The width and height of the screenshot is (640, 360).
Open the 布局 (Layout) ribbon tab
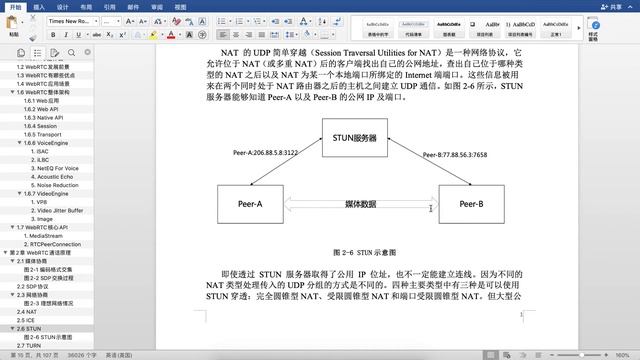point(86,7)
